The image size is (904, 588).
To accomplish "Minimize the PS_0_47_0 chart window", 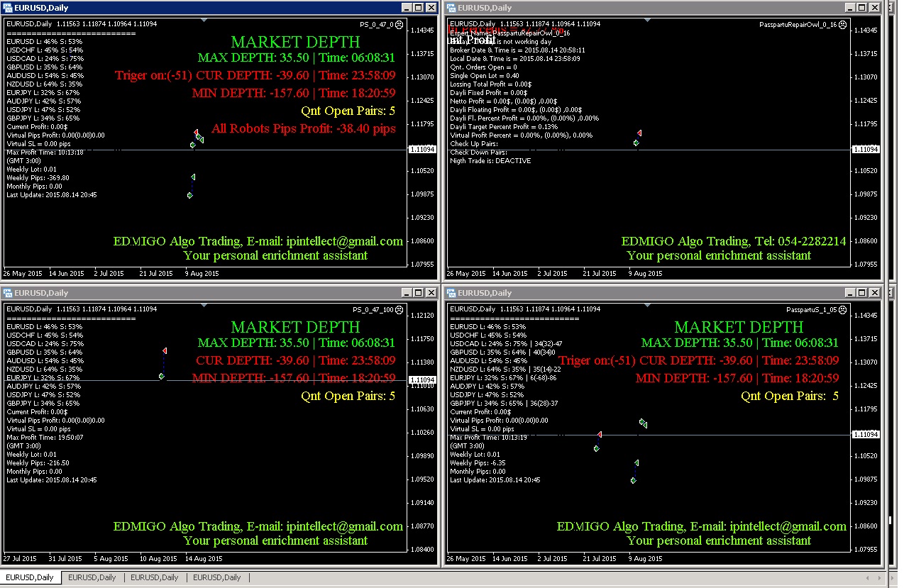I will point(407,8).
